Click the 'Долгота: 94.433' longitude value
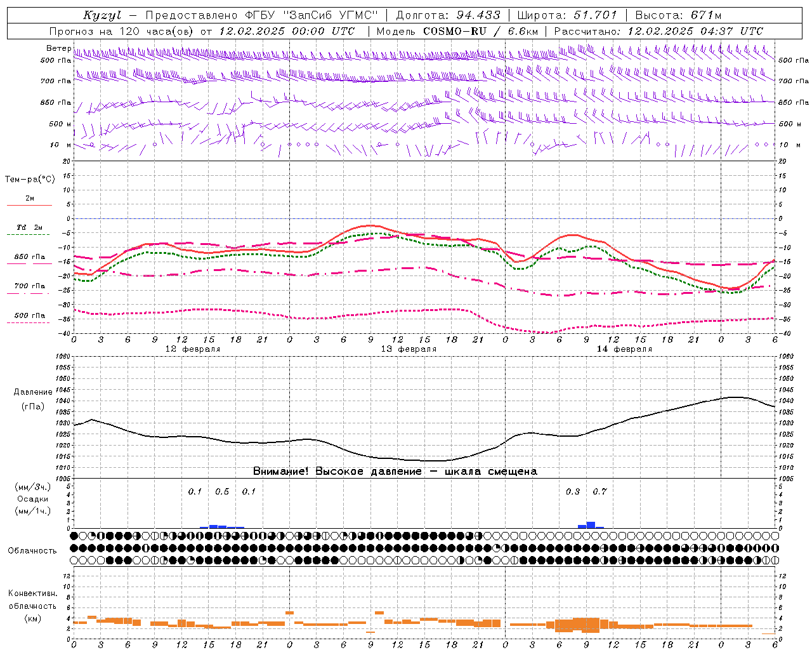This screenshot has width=812, height=650. (448, 15)
